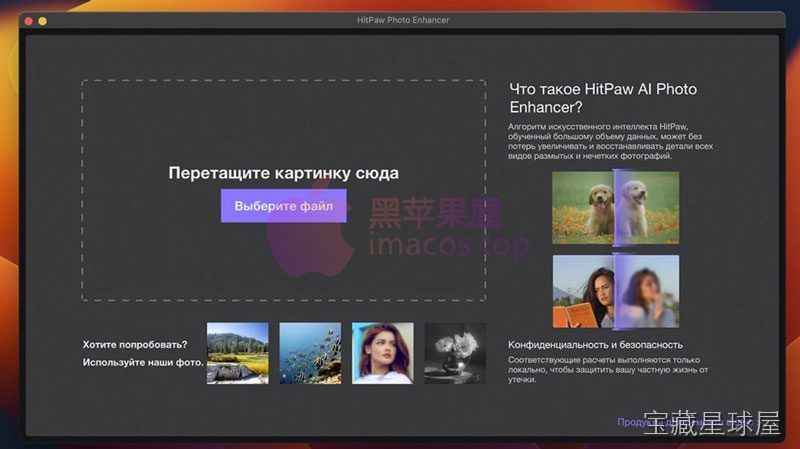Click the Хотите попробовать? text
Viewport: 800px width, 449px height.
pyautogui.click(x=135, y=345)
